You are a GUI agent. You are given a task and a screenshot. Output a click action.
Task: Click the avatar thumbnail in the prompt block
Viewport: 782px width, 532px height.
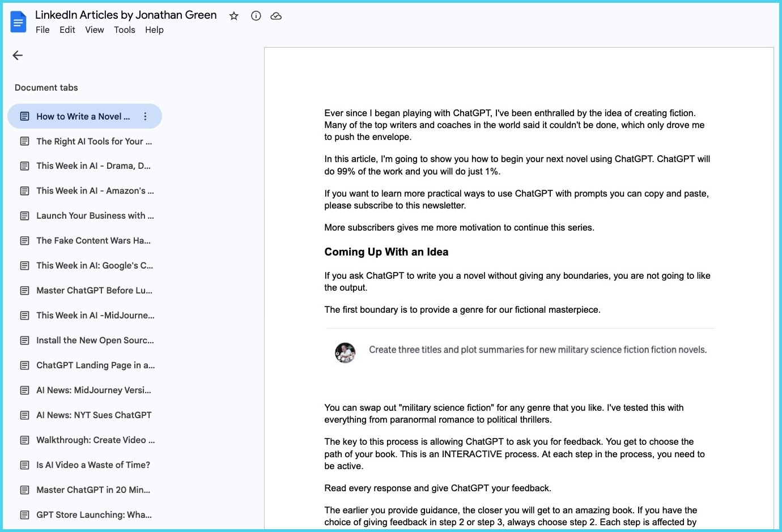coord(345,352)
